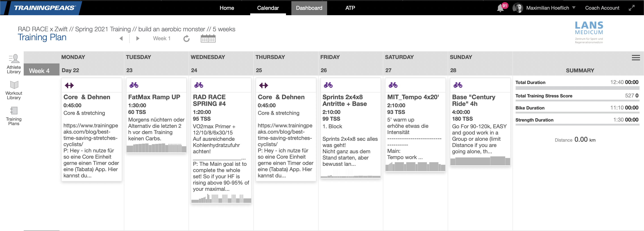This screenshot has height=231, width=644.
Task: Click bike icon on Sprints 2x4x8 workout
Action: pyautogui.click(x=328, y=85)
